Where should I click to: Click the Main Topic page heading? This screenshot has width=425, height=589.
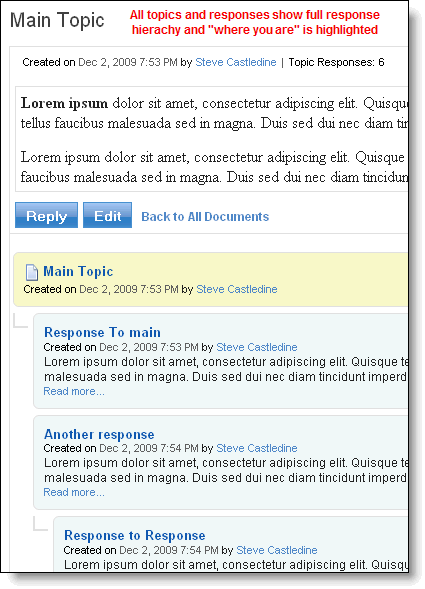click(57, 20)
